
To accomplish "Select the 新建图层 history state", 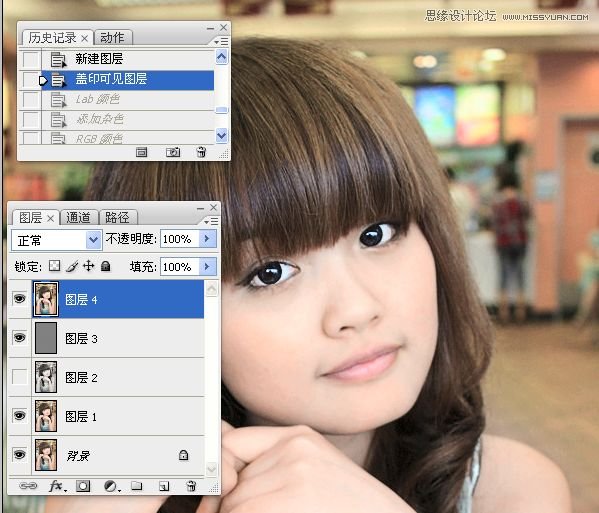I will point(117,59).
